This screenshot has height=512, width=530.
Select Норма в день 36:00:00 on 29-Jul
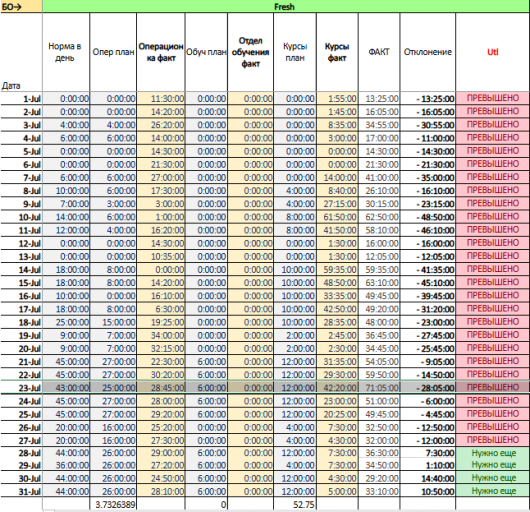click(x=66, y=465)
